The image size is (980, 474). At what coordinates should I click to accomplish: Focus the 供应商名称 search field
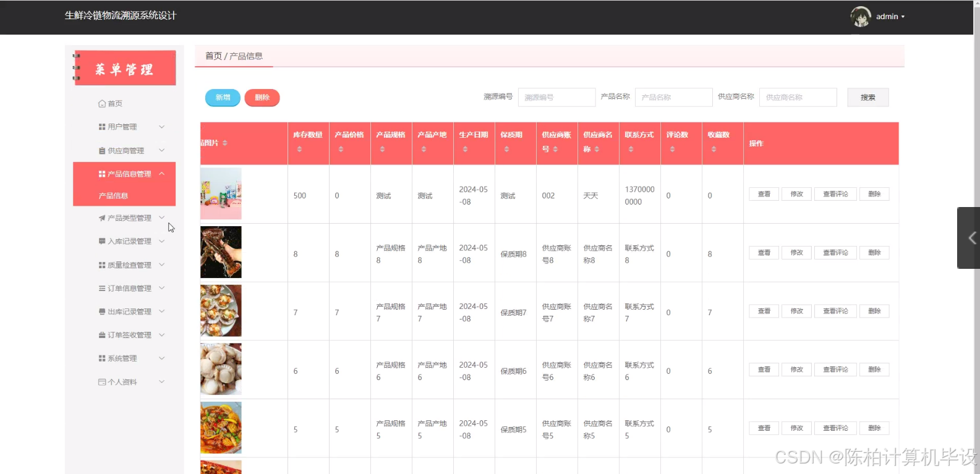click(798, 98)
